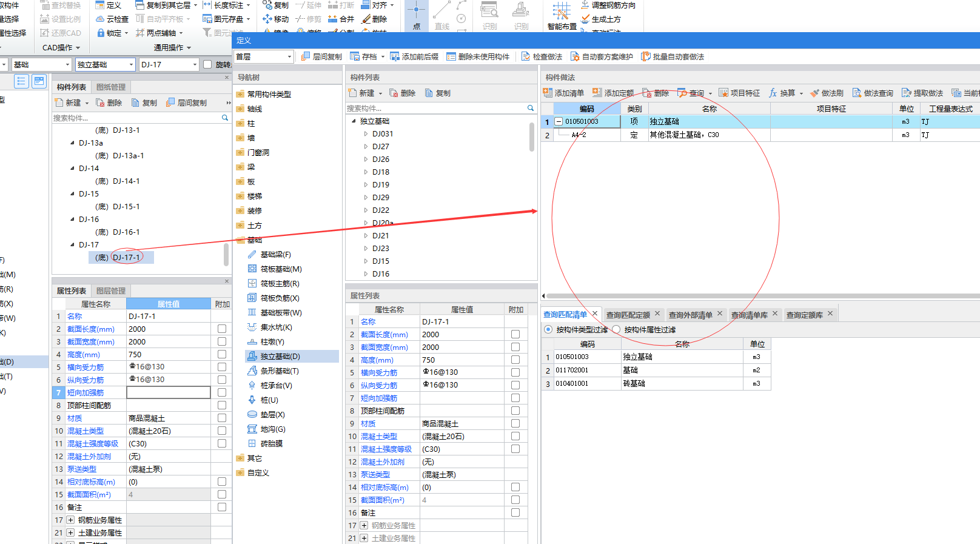
Task: Expand the DJ031 node in the 定义 window 构件列表
Action: [366, 134]
